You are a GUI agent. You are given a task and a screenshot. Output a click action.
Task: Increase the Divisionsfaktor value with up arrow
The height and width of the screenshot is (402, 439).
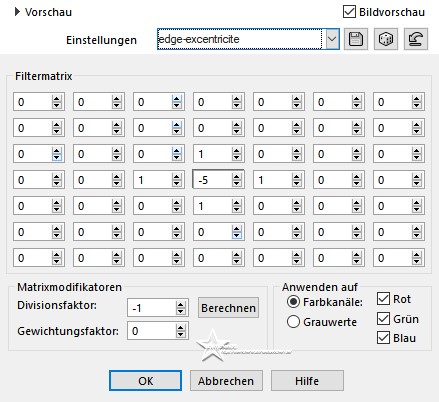pyautogui.click(x=180, y=304)
